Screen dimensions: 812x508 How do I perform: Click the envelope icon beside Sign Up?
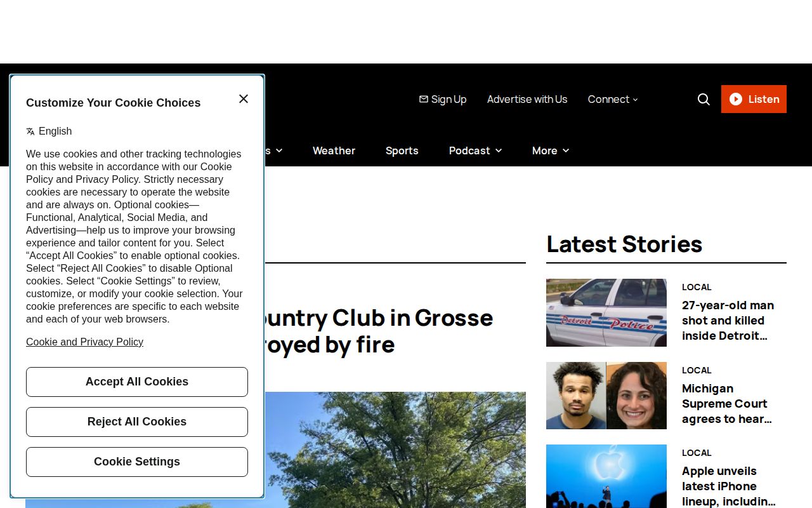(x=424, y=99)
